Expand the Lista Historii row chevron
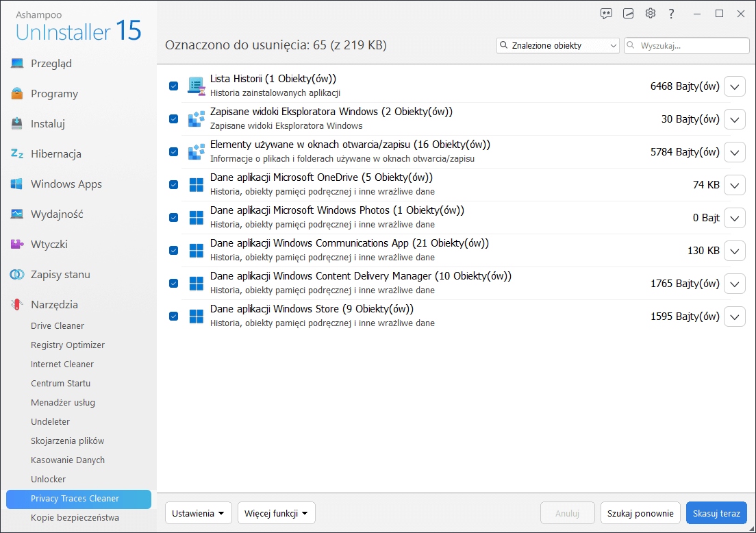Viewport: 756px width, 533px height. click(x=734, y=86)
